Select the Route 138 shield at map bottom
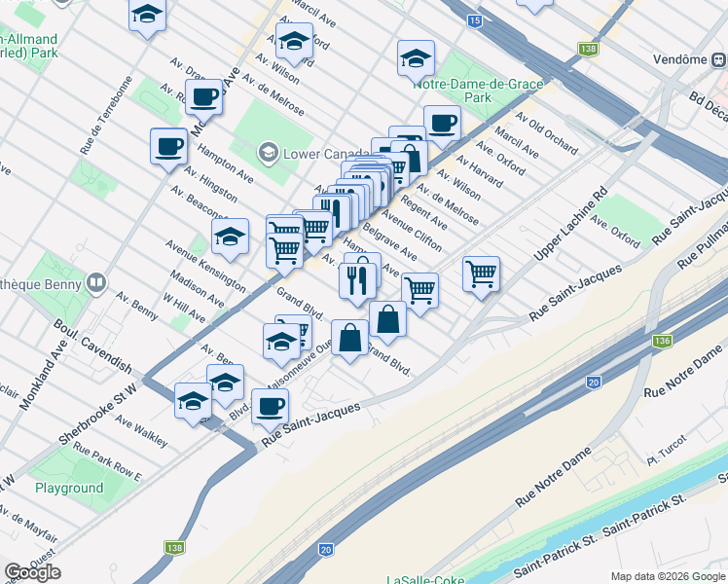The image size is (728, 584). pos(174,548)
